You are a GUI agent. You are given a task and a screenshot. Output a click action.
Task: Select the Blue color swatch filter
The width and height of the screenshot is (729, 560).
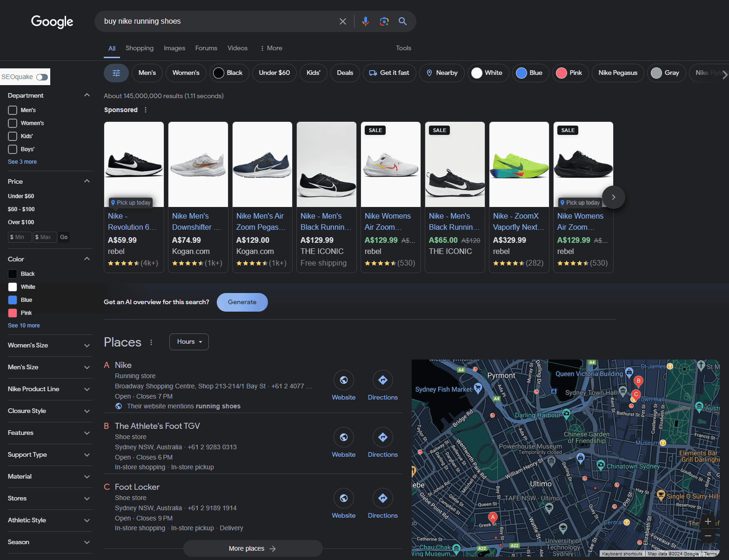click(13, 300)
